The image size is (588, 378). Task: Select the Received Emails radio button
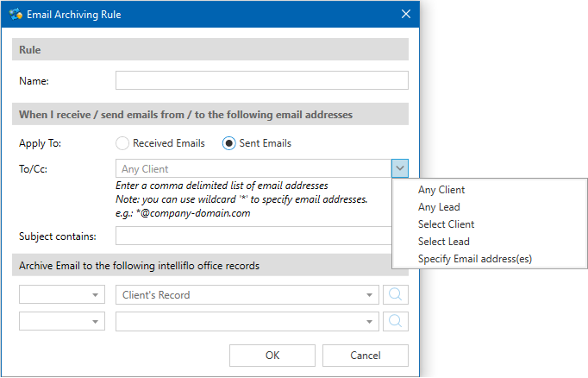coord(122,143)
